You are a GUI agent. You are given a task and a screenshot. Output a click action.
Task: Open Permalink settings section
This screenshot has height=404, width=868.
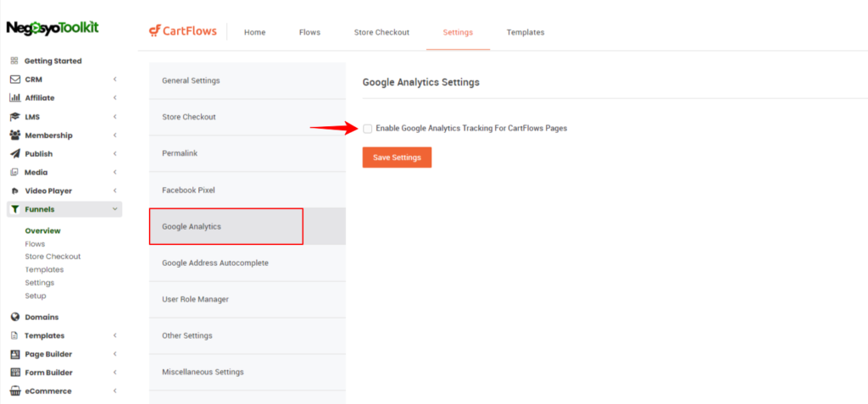(x=248, y=153)
